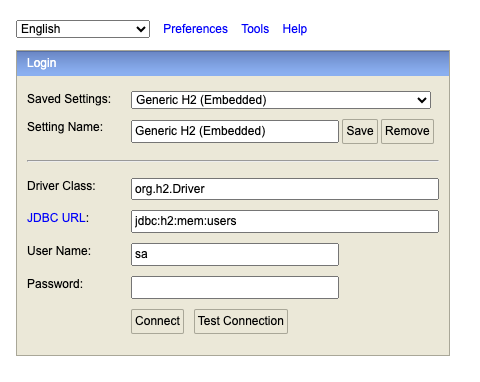Open the Preferences link
Viewport: 480px width, 382px height.
coord(195,29)
